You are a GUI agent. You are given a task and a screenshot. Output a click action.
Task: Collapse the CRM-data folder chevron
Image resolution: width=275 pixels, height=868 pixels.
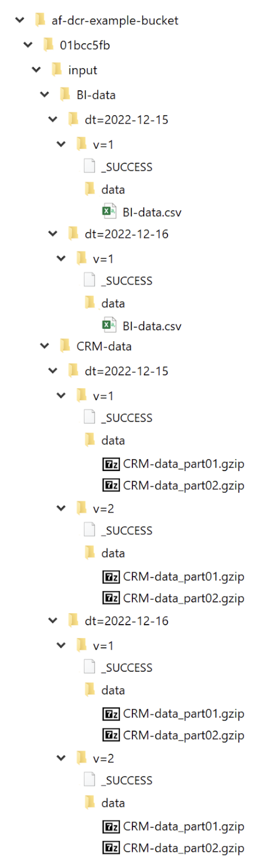[x=44, y=346]
